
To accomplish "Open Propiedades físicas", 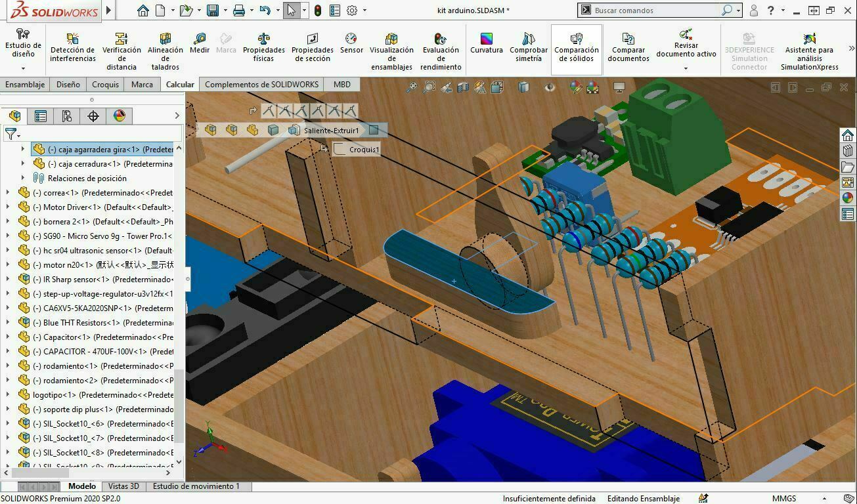I will coord(263,48).
